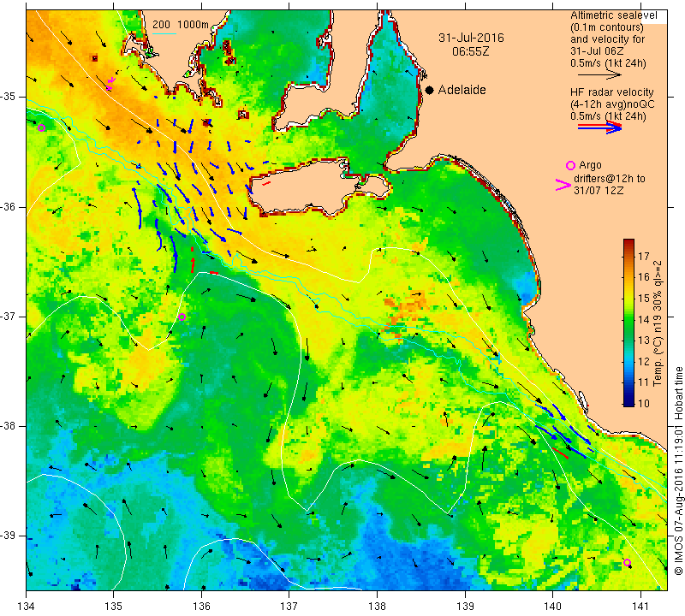
Task: Click the '-38' latitude axis label
Action: click(8, 426)
